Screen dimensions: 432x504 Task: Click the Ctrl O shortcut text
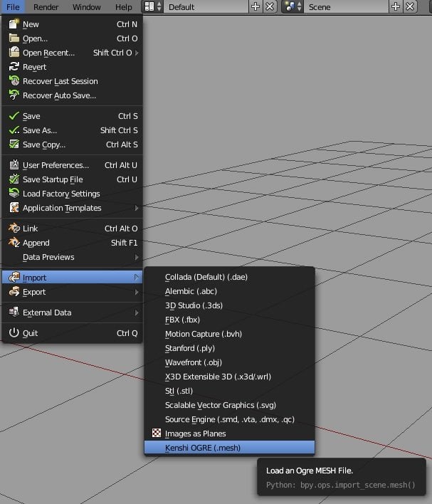click(127, 38)
